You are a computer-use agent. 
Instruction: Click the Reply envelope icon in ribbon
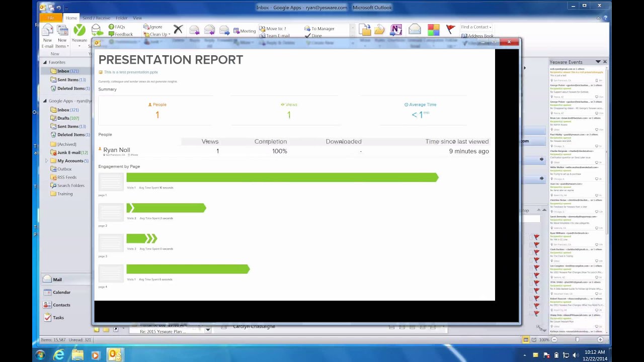(x=194, y=31)
